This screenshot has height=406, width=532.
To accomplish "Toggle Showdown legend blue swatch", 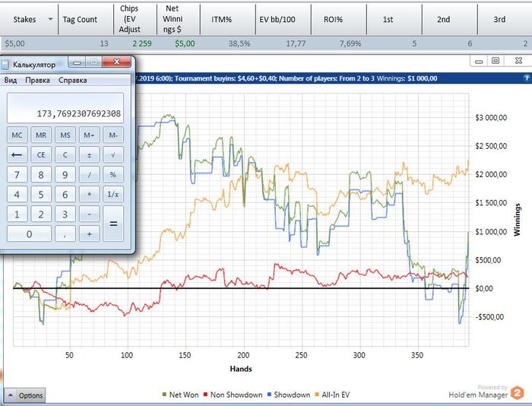I will [x=269, y=395].
